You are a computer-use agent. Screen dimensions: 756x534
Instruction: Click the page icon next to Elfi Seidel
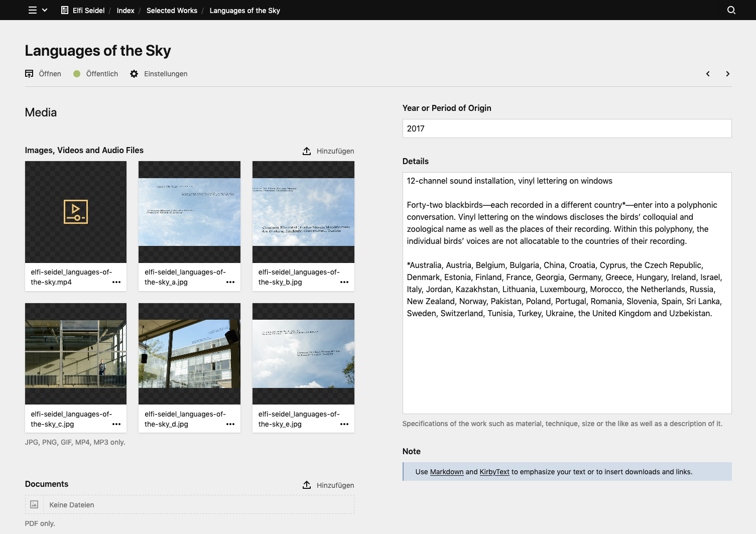point(64,10)
